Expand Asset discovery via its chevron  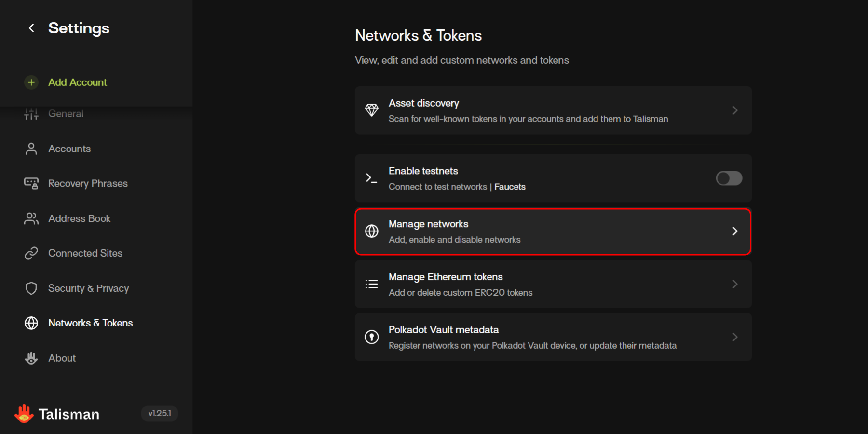tap(734, 110)
